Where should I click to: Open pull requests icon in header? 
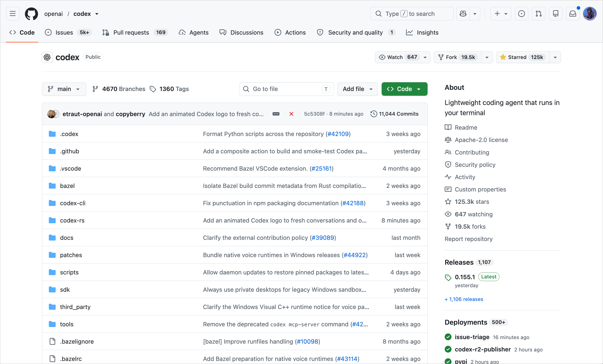pyautogui.click(x=538, y=14)
